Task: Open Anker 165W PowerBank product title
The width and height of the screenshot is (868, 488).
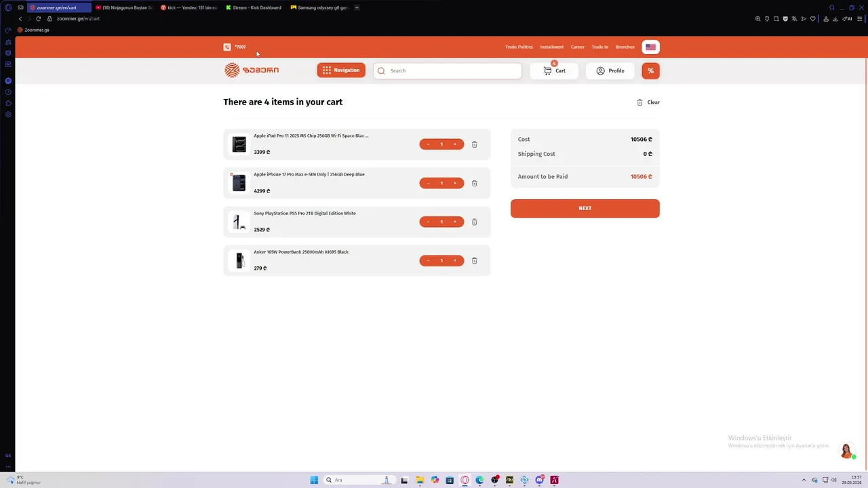Action: click(x=301, y=252)
